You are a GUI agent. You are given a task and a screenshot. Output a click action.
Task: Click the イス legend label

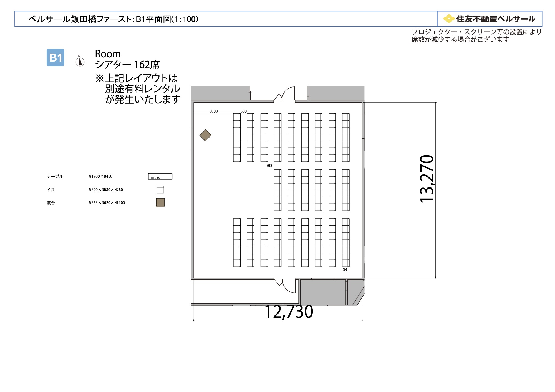click(x=51, y=190)
